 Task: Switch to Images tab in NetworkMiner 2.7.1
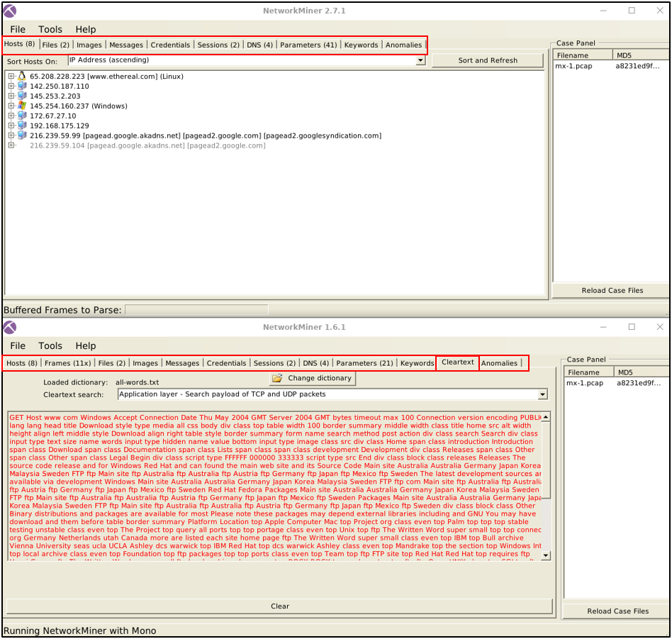(x=89, y=45)
